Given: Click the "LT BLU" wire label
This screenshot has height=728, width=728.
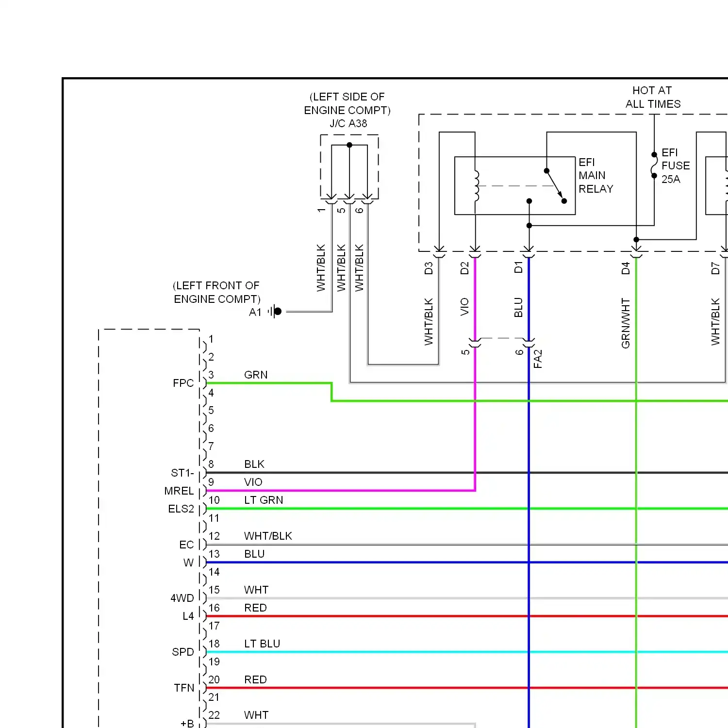Looking at the screenshot, I should tap(262, 644).
